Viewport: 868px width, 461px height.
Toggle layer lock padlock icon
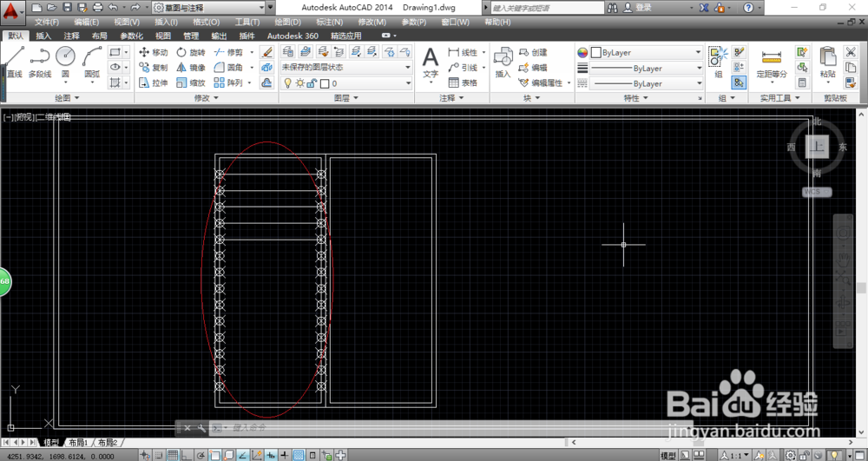tap(312, 83)
